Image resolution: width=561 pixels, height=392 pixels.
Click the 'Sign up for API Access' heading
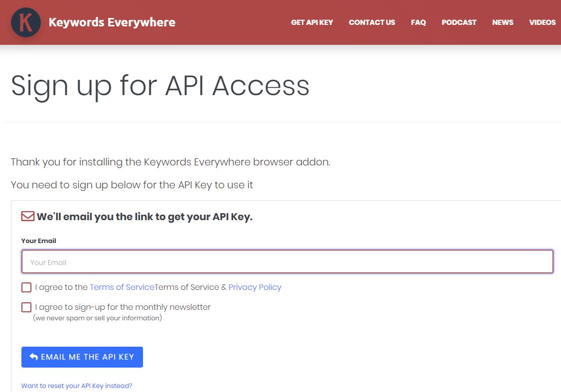tap(160, 86)
